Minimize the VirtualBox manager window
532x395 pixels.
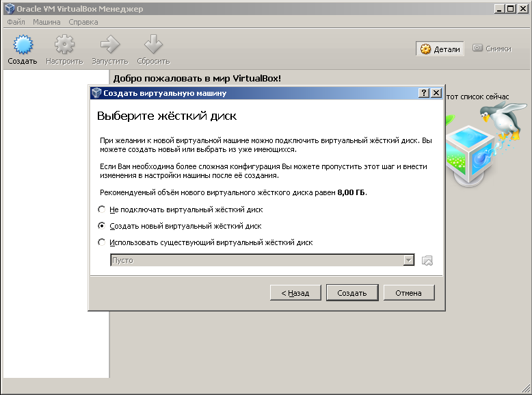coord(498,9)
